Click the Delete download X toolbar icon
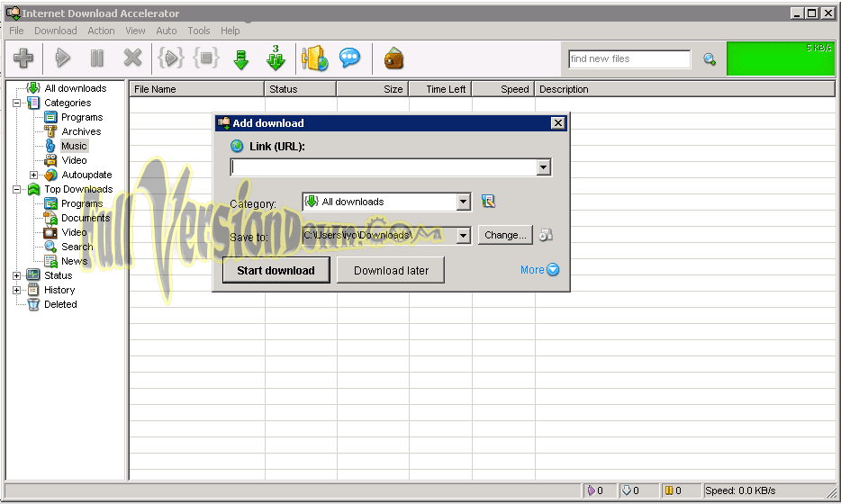 point(132,58)
